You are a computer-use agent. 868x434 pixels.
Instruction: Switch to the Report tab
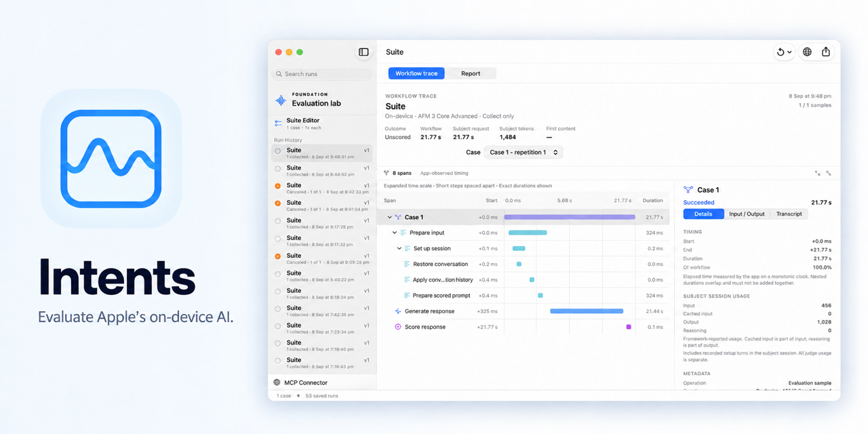click(471, 73)
